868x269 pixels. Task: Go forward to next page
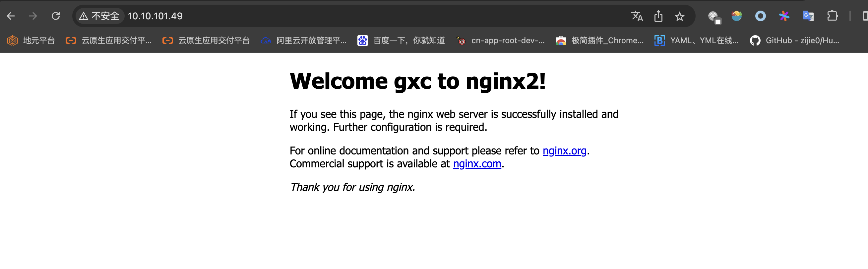[33, 16]
